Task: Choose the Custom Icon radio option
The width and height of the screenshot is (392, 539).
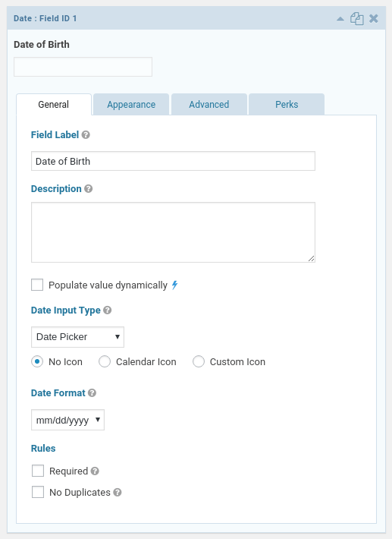Action: click(199, 361)
